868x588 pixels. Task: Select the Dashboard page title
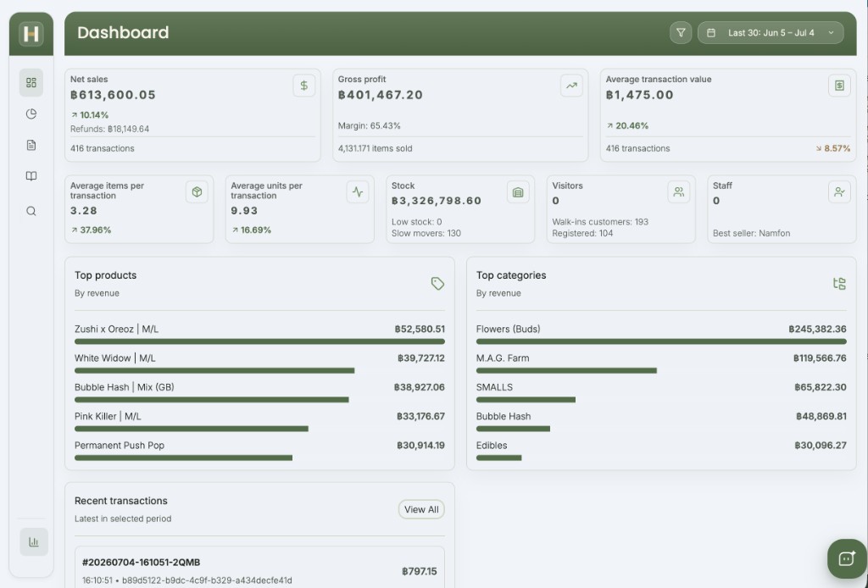coord(123,33)
